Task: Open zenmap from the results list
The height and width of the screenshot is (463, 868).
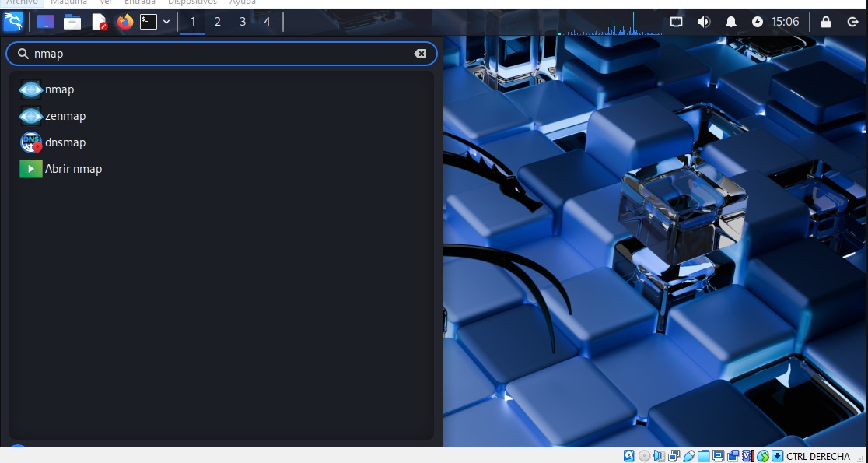Action: [x=65, y=116]
